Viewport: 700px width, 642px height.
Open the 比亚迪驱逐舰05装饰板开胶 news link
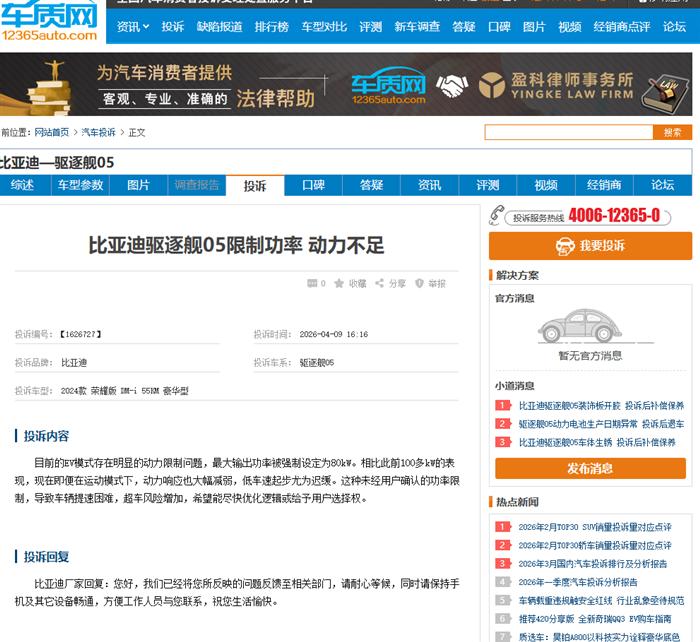pos(569,406)
